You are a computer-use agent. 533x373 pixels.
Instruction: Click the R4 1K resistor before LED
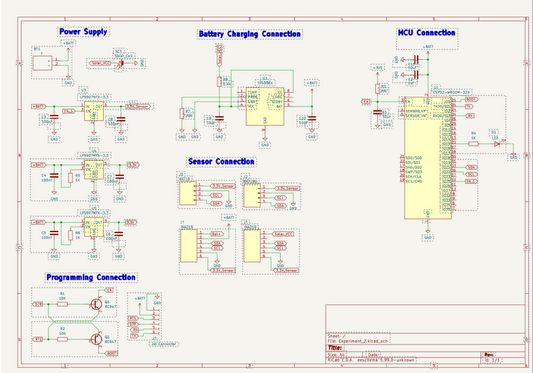(474, 144)
